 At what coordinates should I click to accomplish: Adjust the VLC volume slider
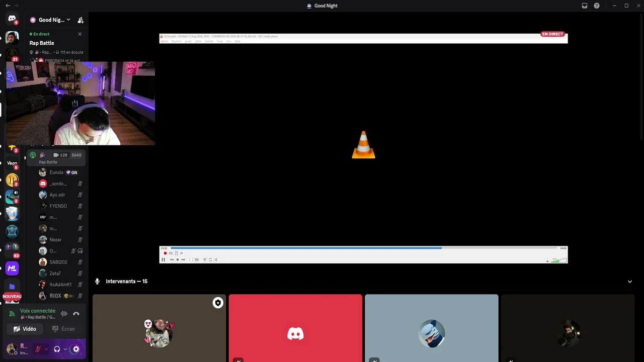coord(558,260)
